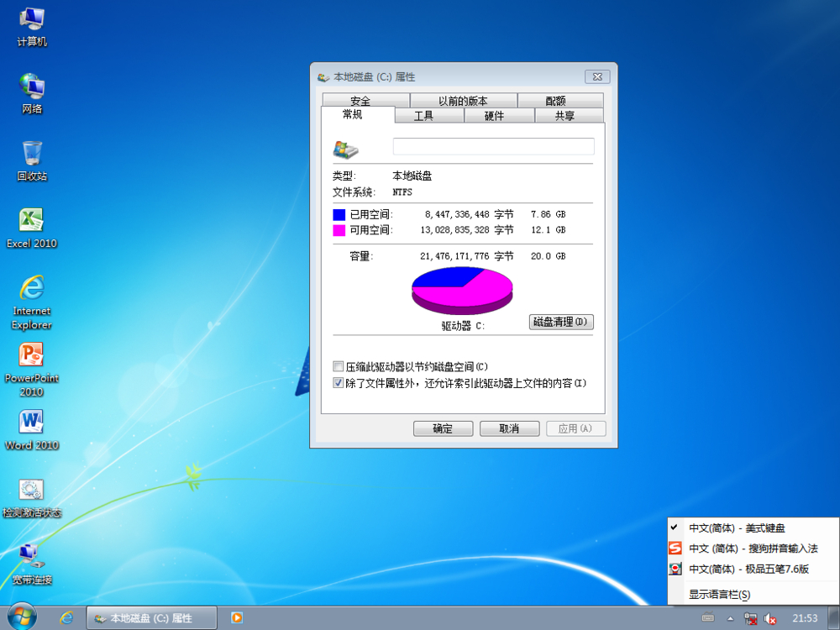This screenshot has height=630, width=840.
Task: Click the NTFS file system text
Action: coord(402,192)
